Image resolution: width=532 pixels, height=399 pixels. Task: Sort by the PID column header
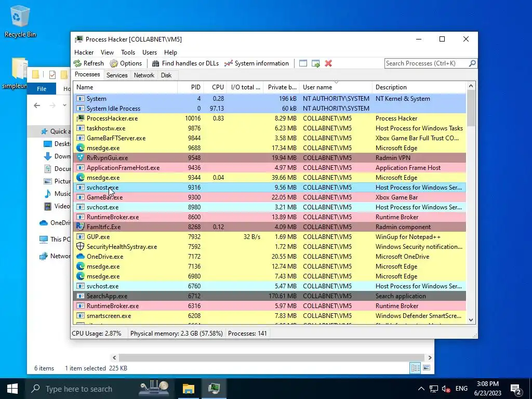[191, 87]
